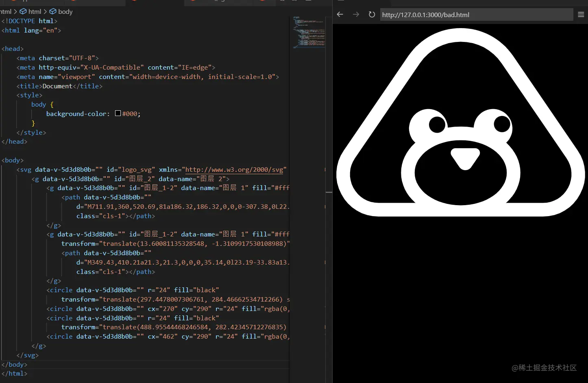The height and width of the screenshot is (383, 588).
Task: Click the closing </style> tag
Action: point(31,133)
